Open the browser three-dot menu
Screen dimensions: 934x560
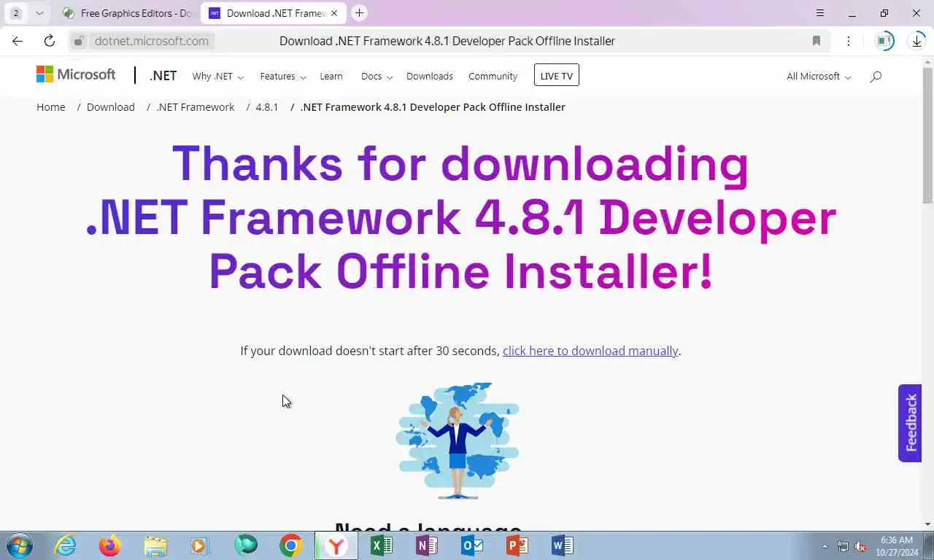[x=849, y=41]
